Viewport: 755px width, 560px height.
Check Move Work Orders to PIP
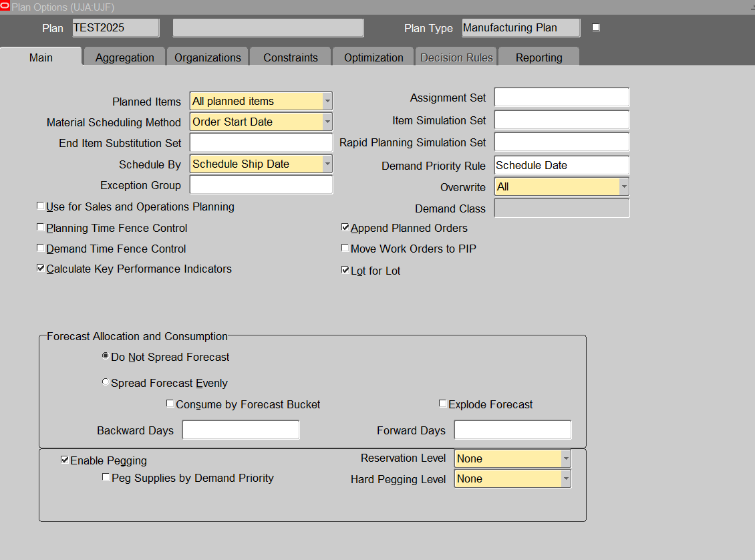(x=345, y=248)
